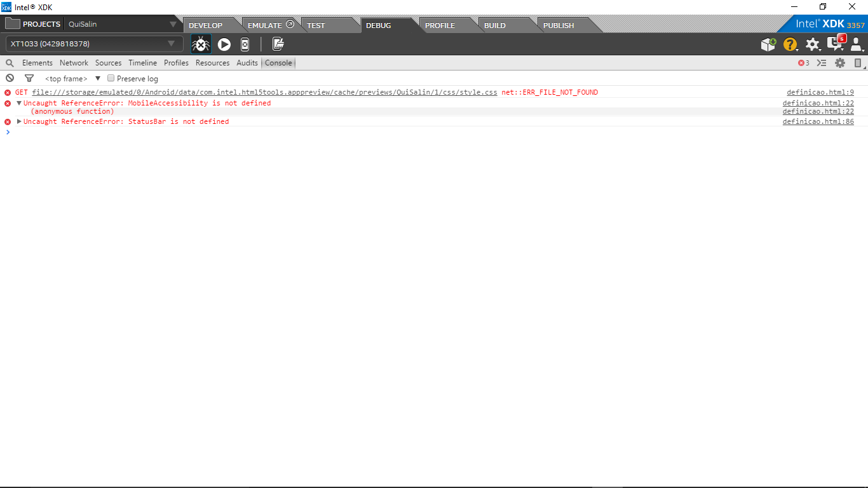The image size is (868, 488).
Task: Expand the StatusBar error stack trace
Action: 19,121
